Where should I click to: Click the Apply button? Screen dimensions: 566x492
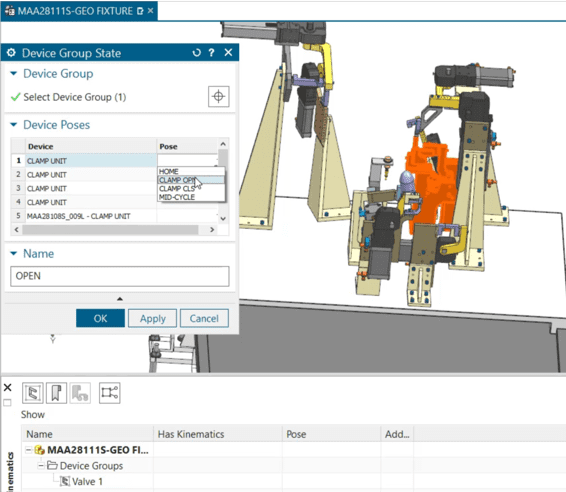pos(153,318)
